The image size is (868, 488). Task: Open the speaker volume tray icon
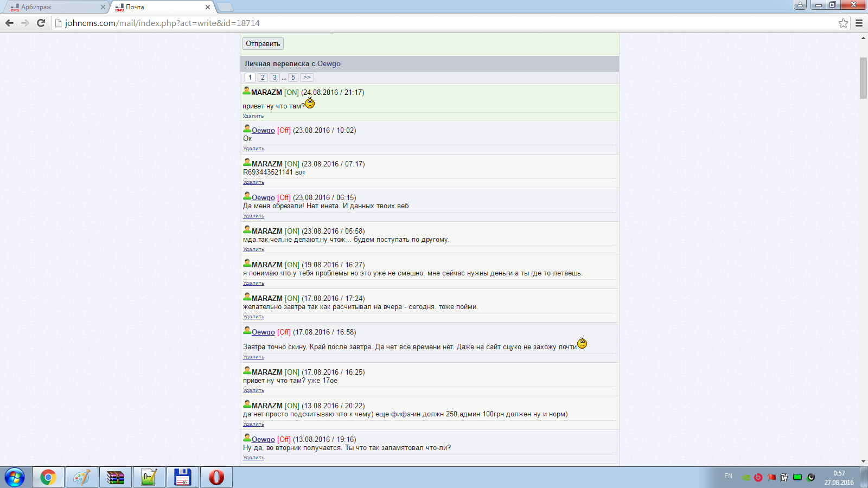(x=811, y=478)
